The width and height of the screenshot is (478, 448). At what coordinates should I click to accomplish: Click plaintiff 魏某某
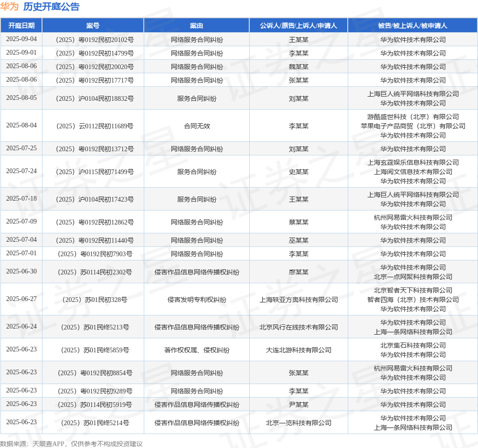[x=299, y=67]
